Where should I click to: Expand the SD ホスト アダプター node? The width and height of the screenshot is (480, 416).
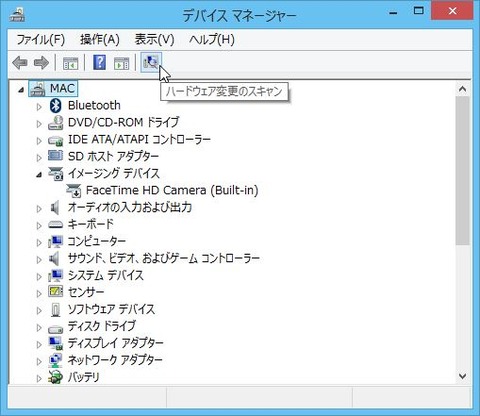pos(39,158)
